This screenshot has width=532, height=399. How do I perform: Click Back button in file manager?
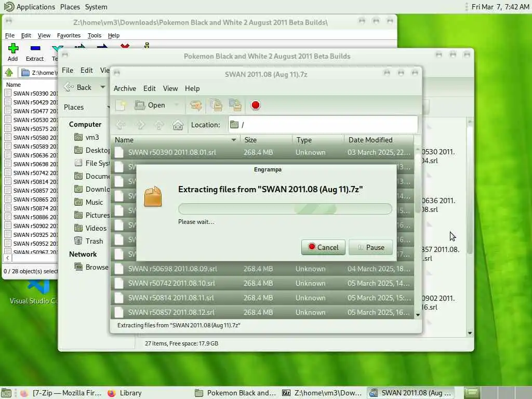(78, 87)
